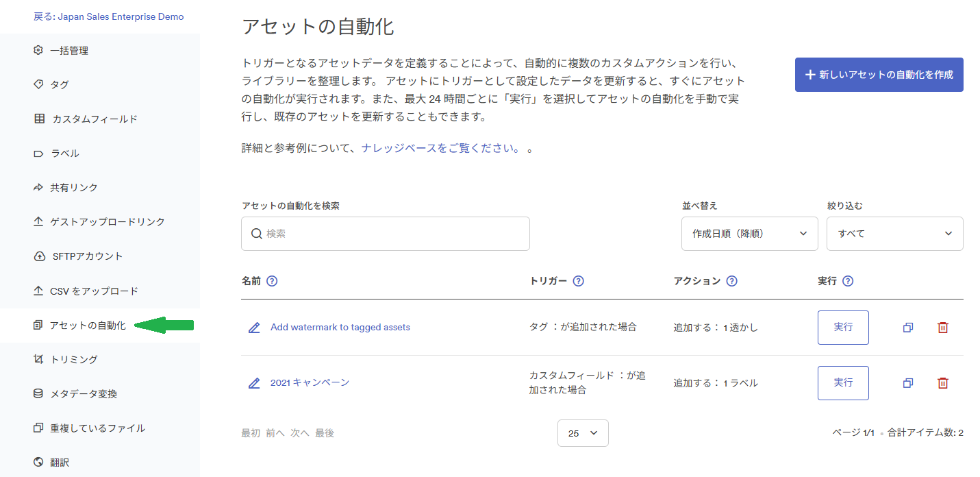
Task: Click the tag icon beside タグ
Action: [x=38, y=84]
